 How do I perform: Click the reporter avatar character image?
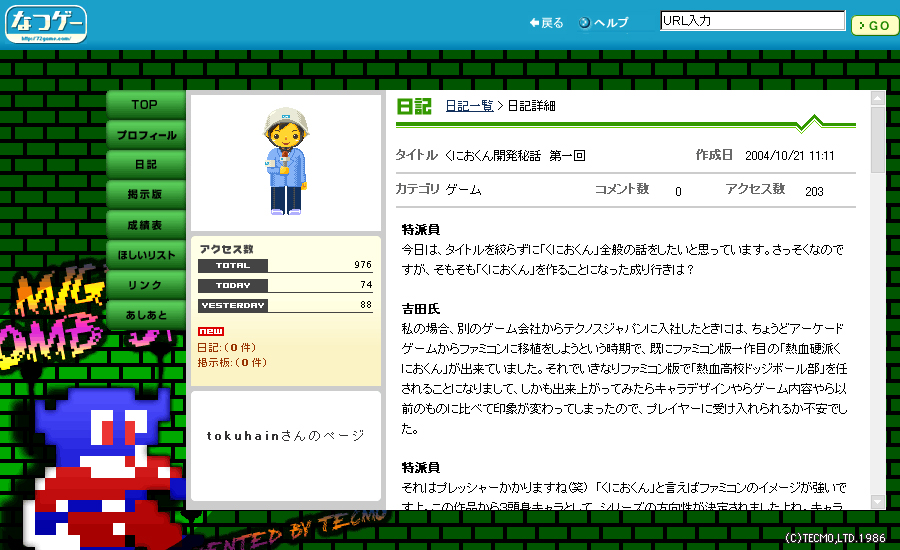[284, 161]
